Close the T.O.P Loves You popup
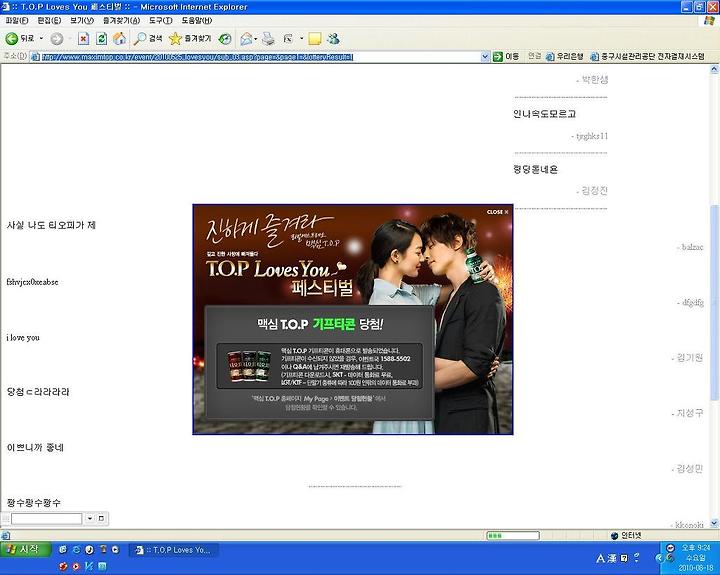This screenshot has width=720, height=575. 497,212
